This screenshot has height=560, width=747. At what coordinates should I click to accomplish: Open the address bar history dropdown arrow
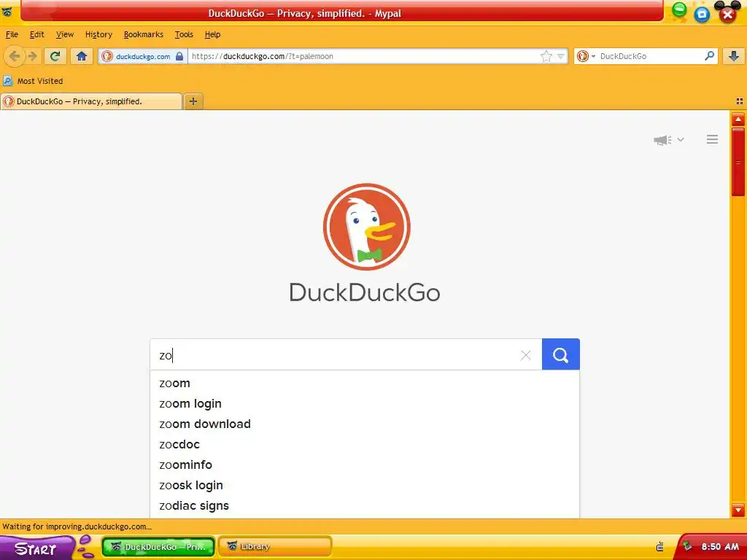pyautogui.click(x=561, y=56)
